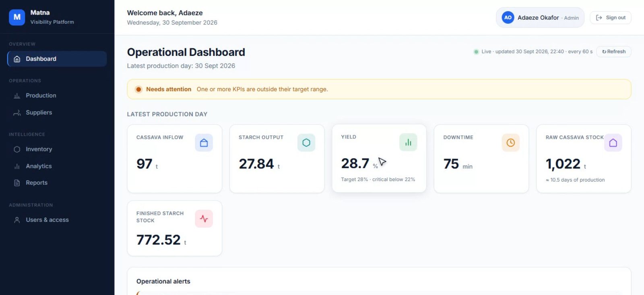Screen dimensions: 644x295
Task: Open Users & access in the sidebar
Action: click(x=57, y=220)
